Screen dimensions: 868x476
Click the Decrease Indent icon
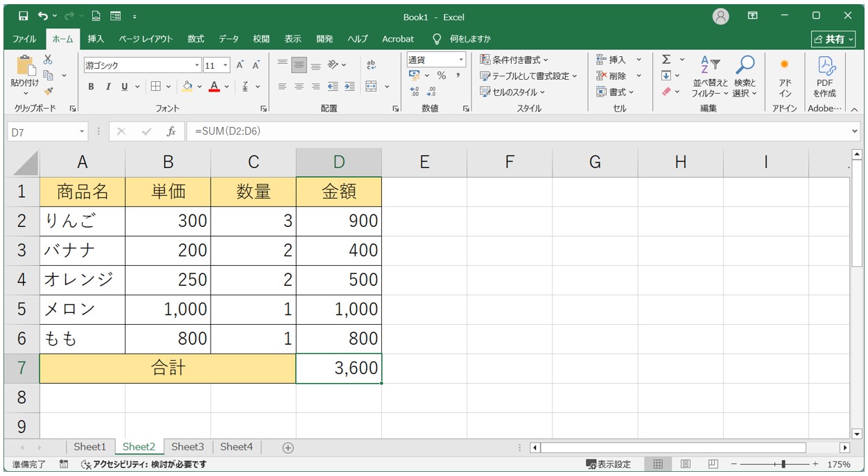coord(333,87)
